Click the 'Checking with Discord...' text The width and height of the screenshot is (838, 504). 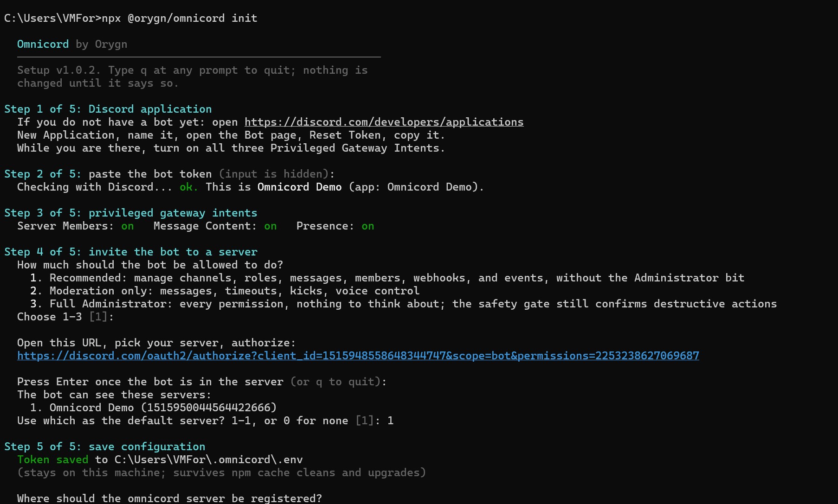coord(95,187)
